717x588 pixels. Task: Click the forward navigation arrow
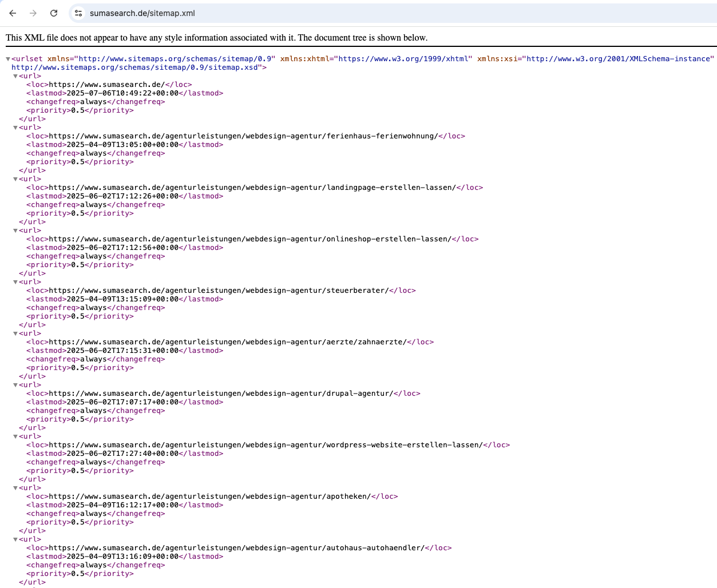[33, 13]
